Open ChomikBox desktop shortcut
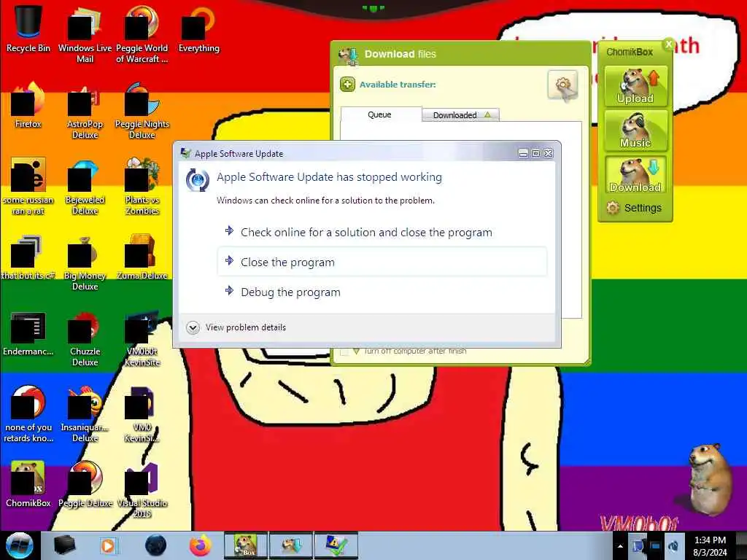Screen dimensions: 747x560 [28, 484]
